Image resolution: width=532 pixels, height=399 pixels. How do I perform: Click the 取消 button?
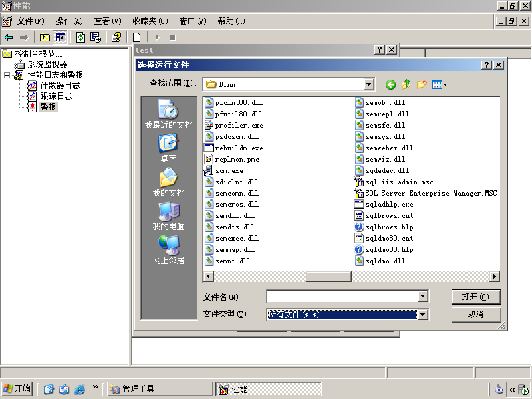click(x=475, y=315)
